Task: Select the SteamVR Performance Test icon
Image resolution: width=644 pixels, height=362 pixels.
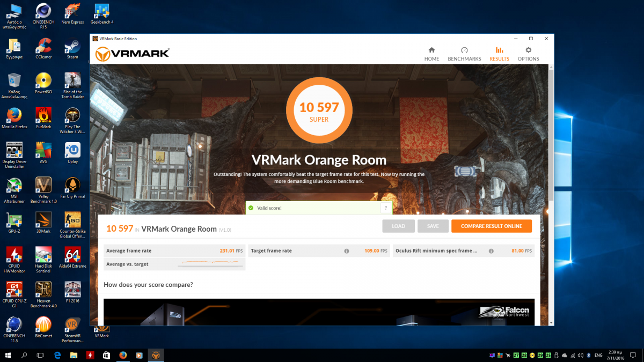Action: click(72, 330)
